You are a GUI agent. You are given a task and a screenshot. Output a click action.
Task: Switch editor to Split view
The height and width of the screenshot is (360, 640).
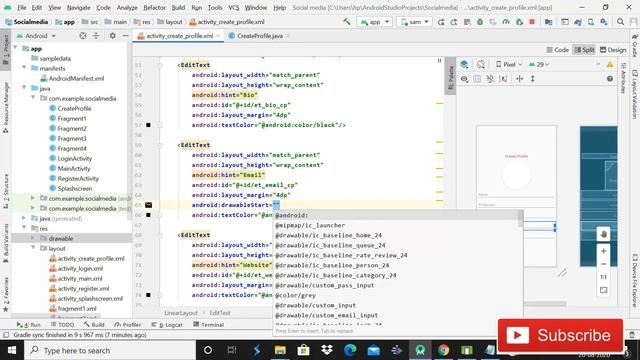point(584,50)
